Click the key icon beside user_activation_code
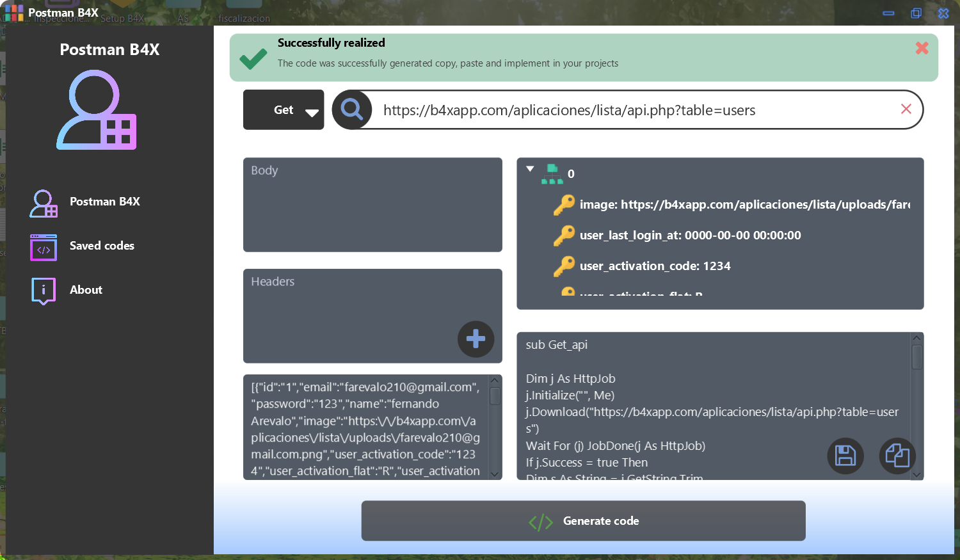 tap(564, 266)
